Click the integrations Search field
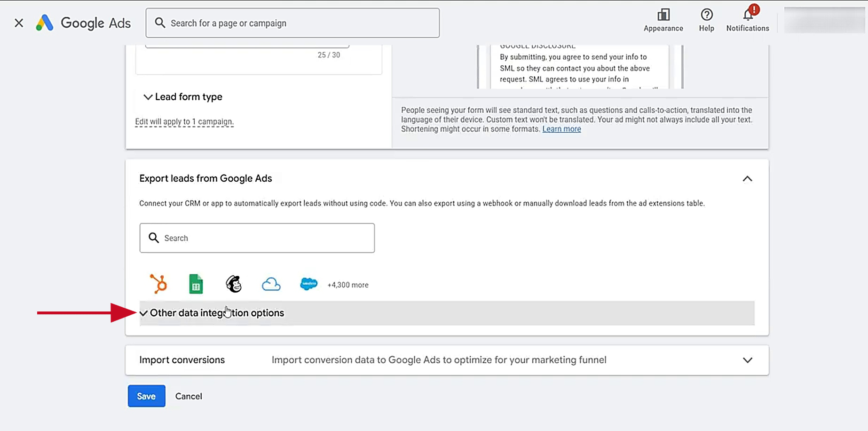868x431 pixels. (x=257, y=238)
